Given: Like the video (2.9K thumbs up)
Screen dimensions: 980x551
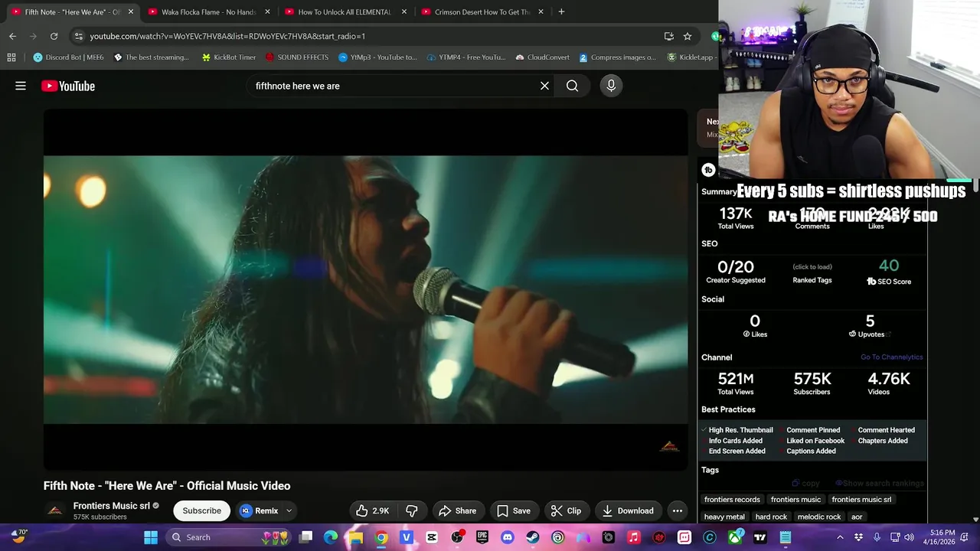Looking at the screenshot, I should [x=373, y=510].
